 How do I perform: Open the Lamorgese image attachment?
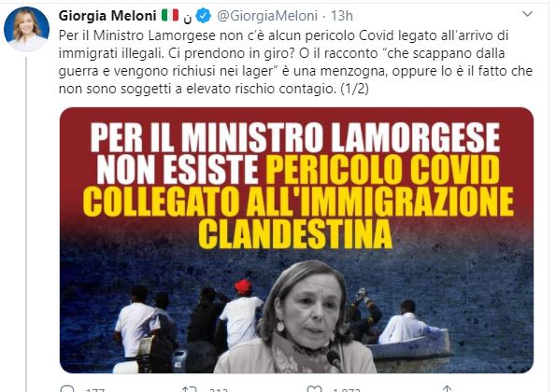(296, 240)
